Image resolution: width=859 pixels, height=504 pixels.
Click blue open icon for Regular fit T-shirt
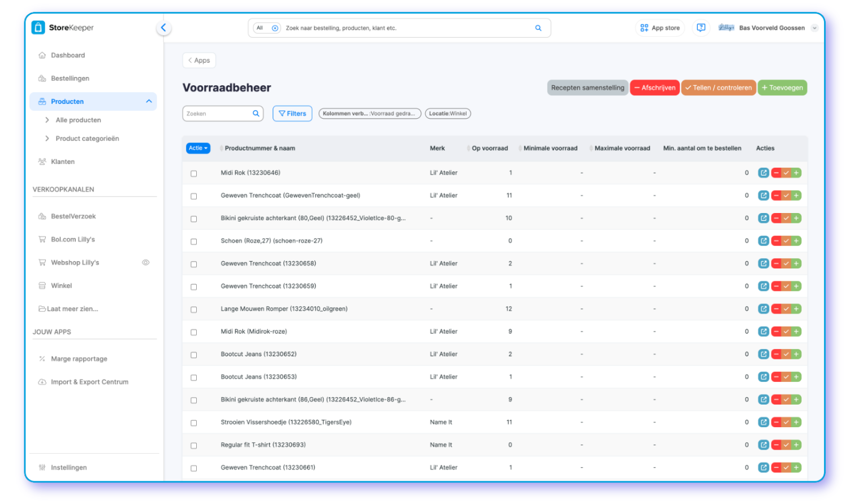pos(763,445)
